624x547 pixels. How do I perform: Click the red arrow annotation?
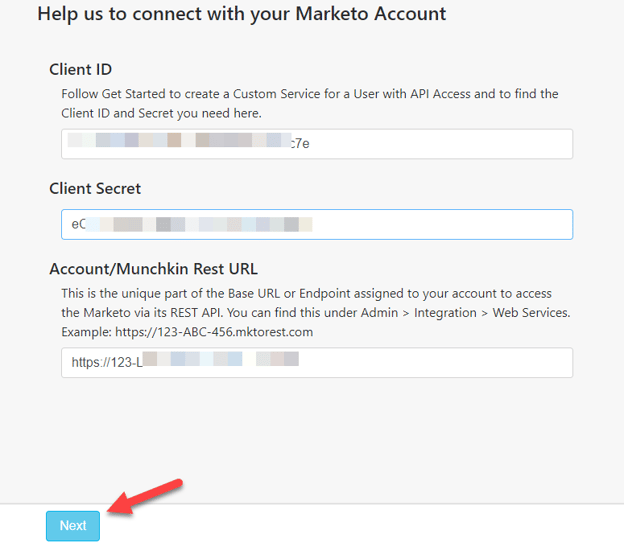click(x=145, y=496)
